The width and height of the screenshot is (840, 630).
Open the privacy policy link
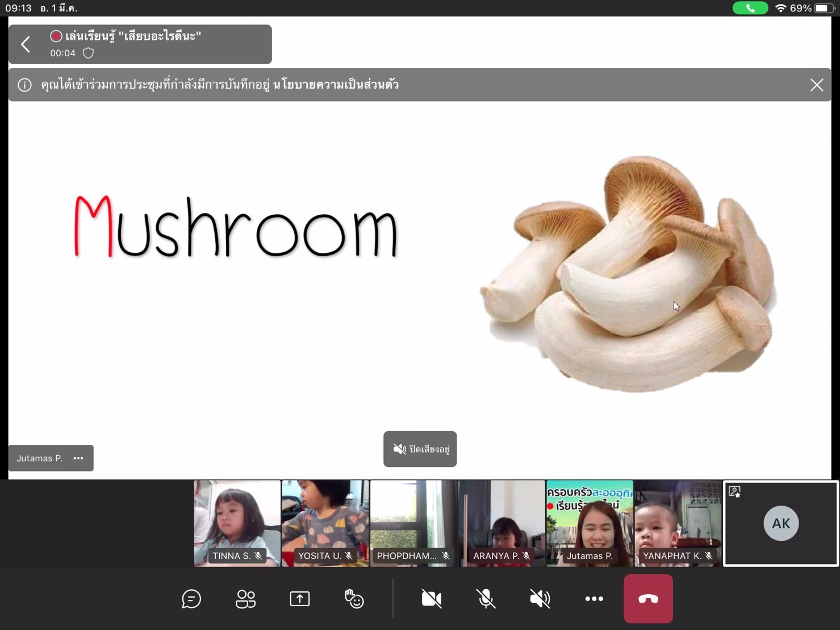tap(336, 85)
